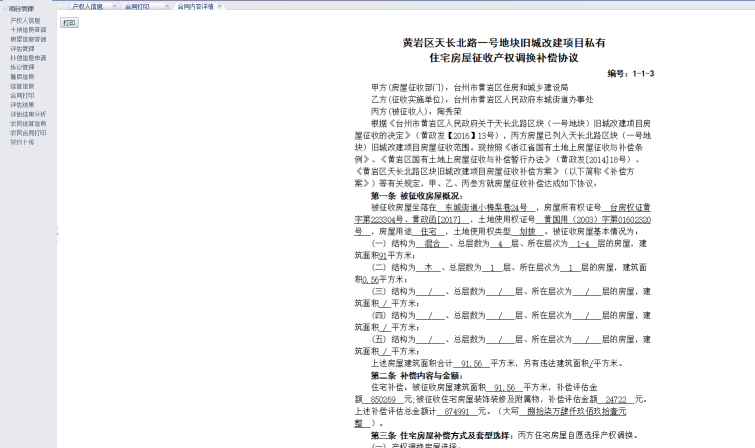Viewport: 755px width, 448px height.
Task: Collapse the 项目管理 tree node
Action: coord(5,9)
